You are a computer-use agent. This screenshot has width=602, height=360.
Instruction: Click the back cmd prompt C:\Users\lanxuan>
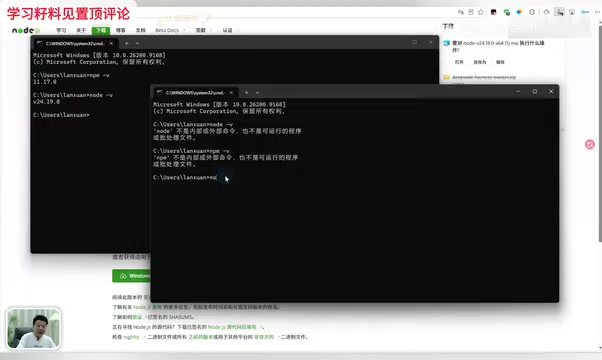(61, 115)
